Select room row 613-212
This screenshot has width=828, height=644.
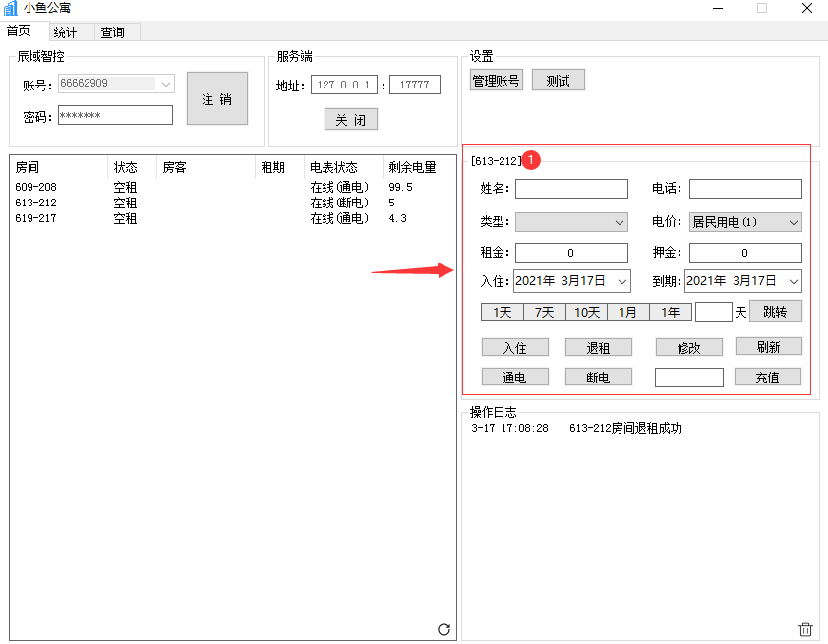pyautogui.click(x=232, y=203)
